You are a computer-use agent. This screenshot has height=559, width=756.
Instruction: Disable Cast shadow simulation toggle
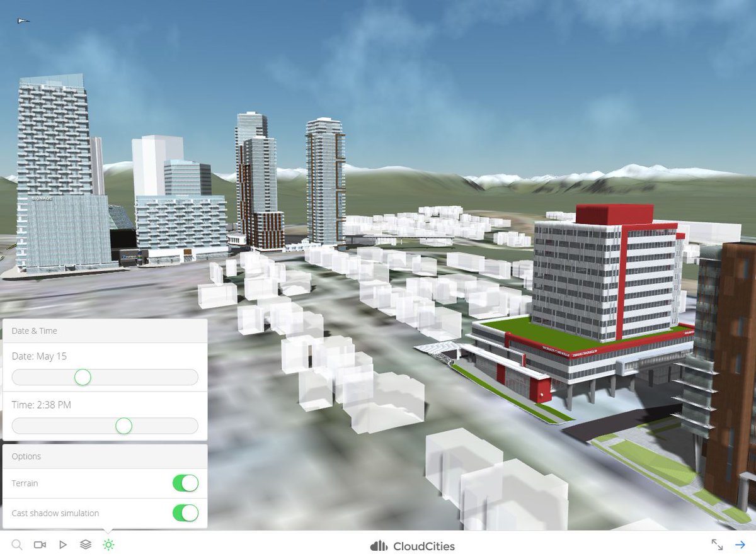point(185,513)
